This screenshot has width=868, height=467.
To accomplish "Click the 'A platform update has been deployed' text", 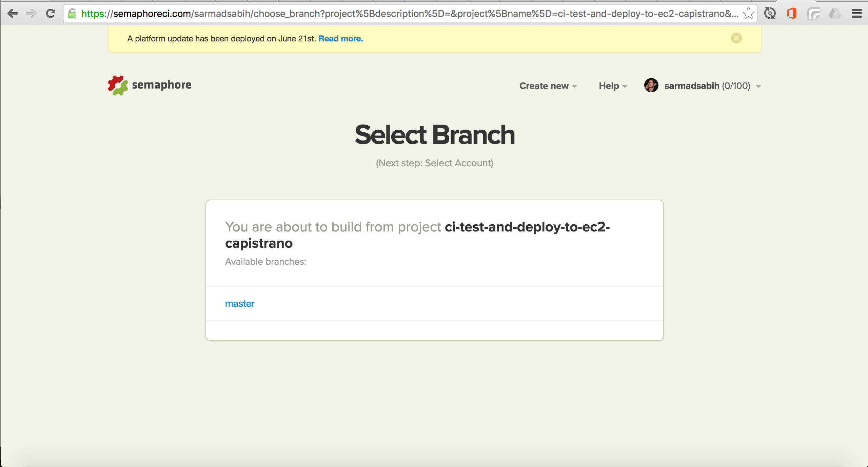I will (221, 39).
